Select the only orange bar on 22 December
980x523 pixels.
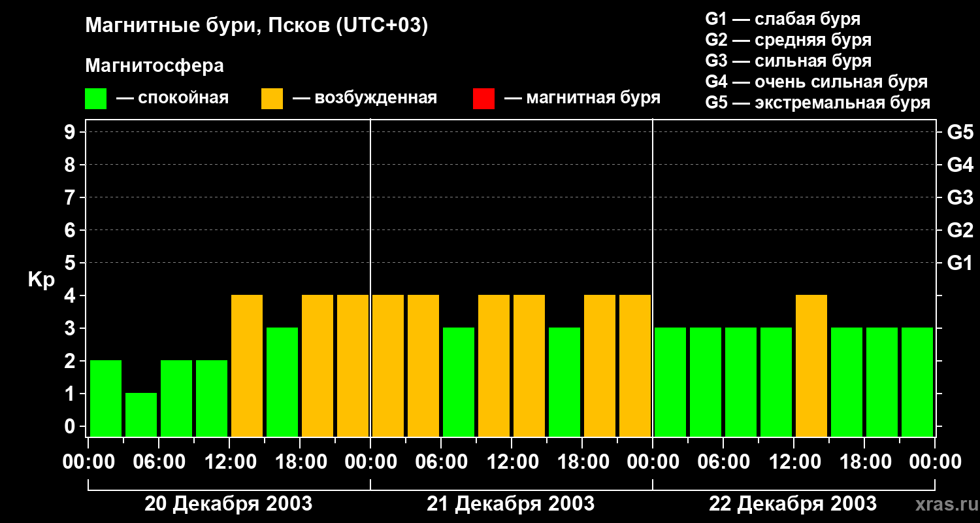tap(811, 365)
